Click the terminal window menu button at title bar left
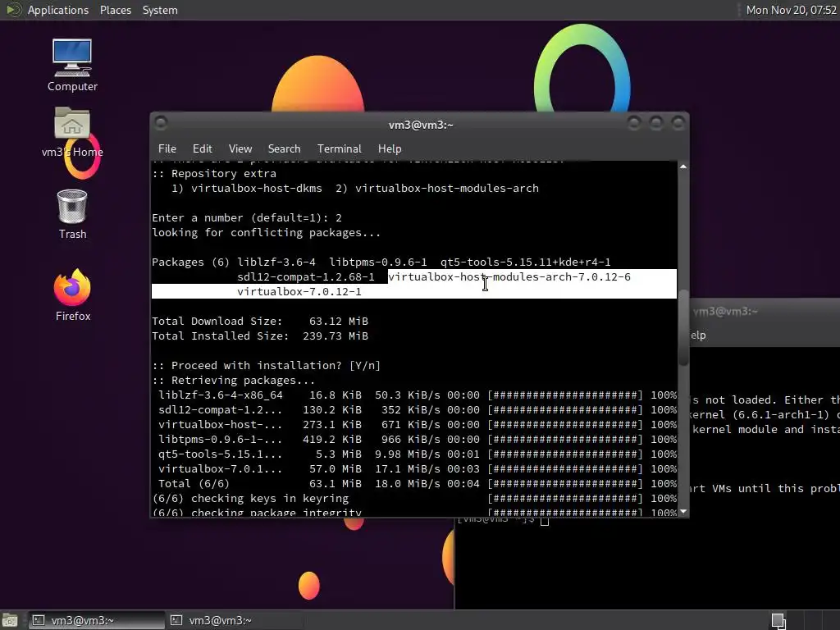840x630 pixels. click(x=161, y=124)
